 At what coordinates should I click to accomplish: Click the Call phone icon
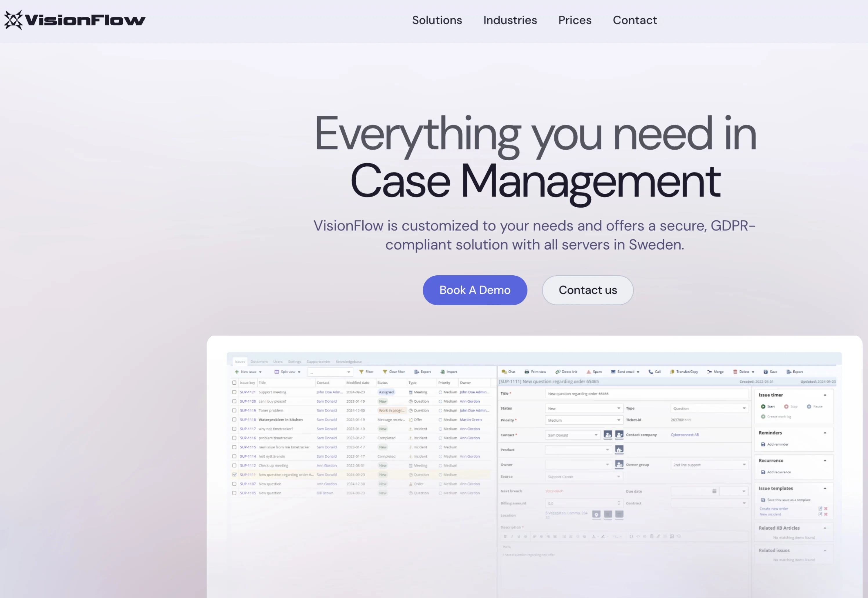650,372
